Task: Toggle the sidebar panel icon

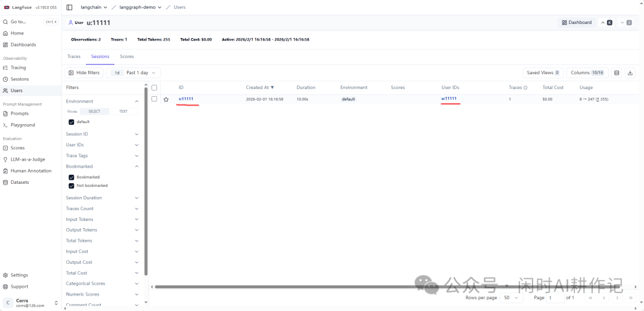Action: click(69, 7)
